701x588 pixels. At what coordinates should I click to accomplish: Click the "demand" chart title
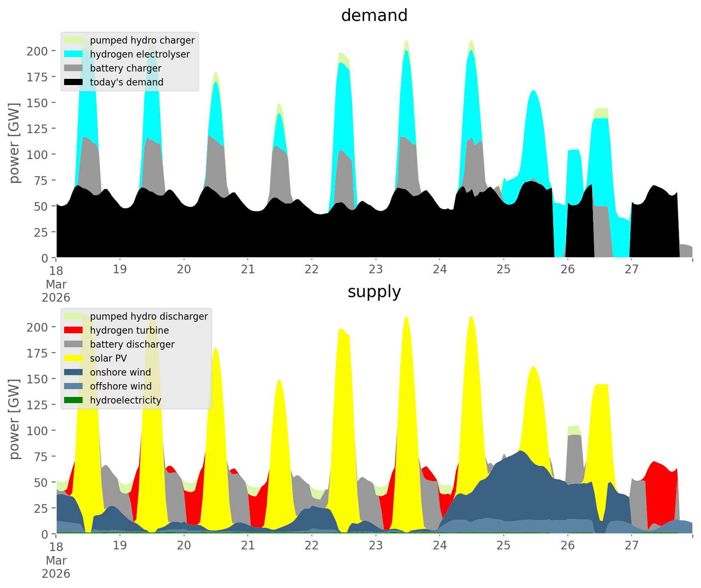[374, 16]
